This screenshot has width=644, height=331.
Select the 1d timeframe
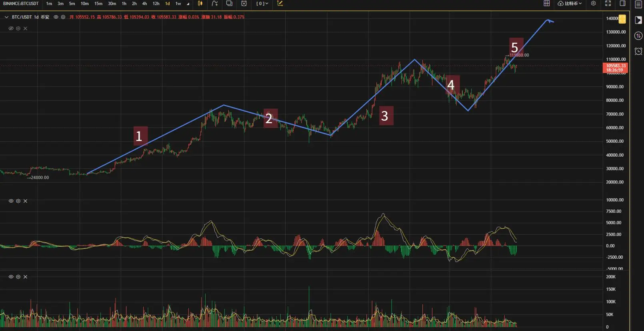coord(168,4)
